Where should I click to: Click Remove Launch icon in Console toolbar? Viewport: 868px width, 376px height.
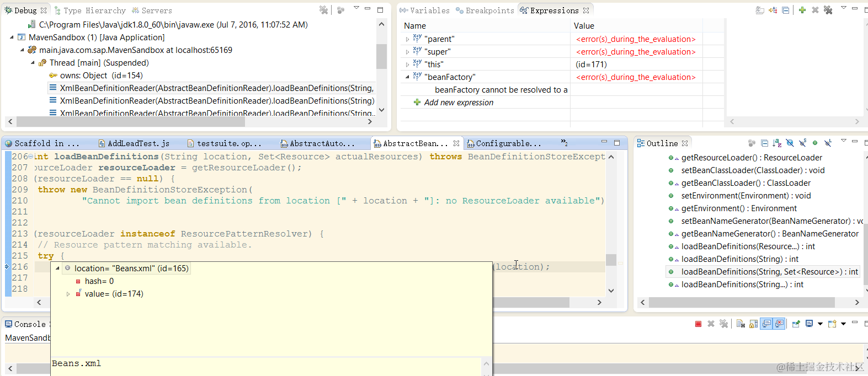click(x=711, y=324)
